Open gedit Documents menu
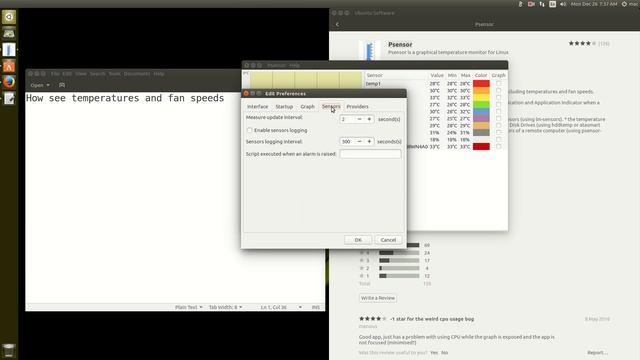 click(137, 74)
